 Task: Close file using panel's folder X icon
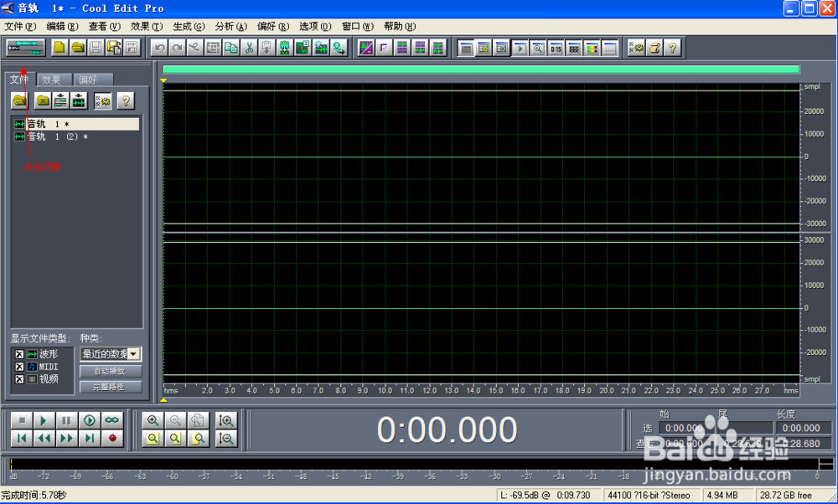pyautogui.click(x=43, y=100)
